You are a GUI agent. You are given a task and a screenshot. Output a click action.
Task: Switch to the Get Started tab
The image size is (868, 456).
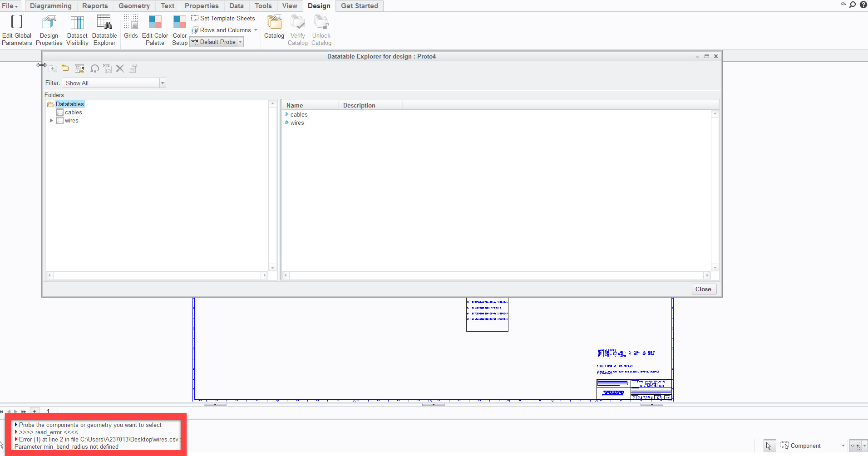[x=360, y=6]
